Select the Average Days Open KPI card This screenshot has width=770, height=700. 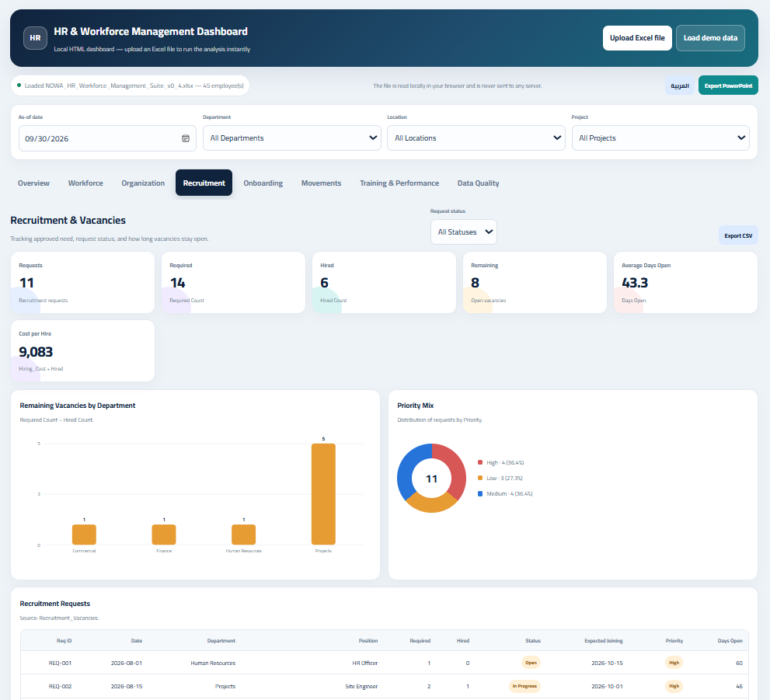coord(685,282)
